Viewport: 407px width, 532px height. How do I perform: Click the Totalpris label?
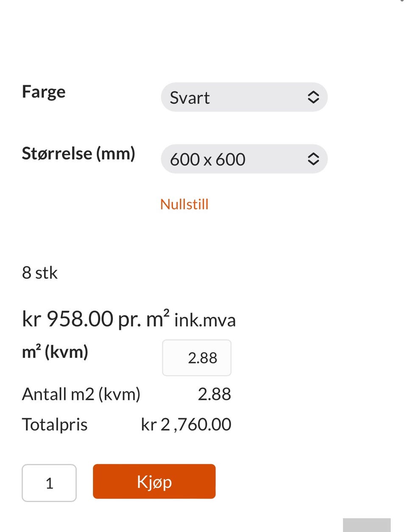tap(55, 424)
